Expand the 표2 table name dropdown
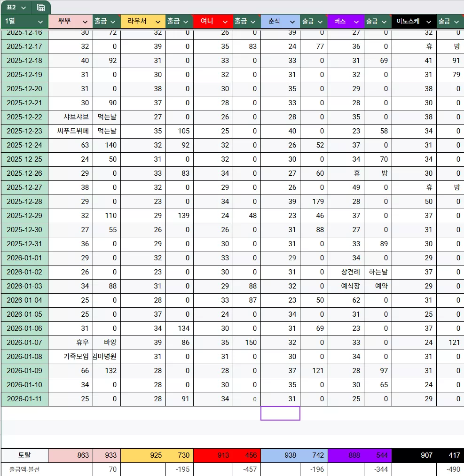 (24, 8)
